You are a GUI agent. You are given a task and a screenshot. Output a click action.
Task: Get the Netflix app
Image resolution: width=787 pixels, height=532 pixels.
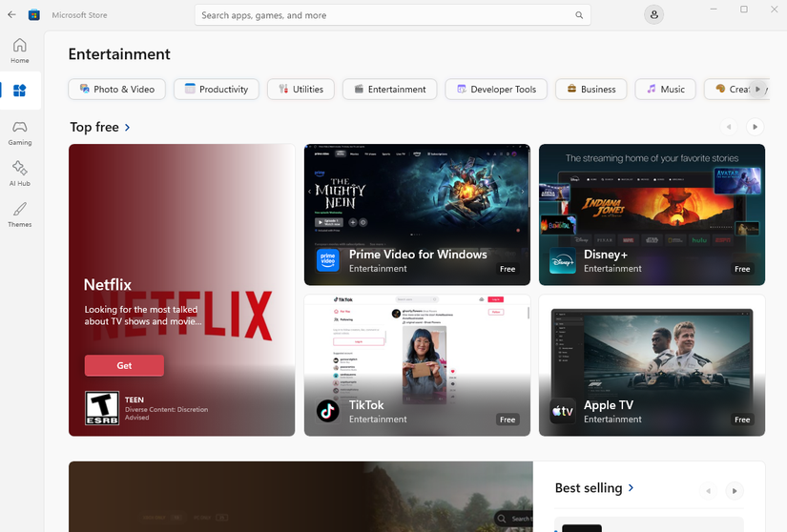click(124, 365)
